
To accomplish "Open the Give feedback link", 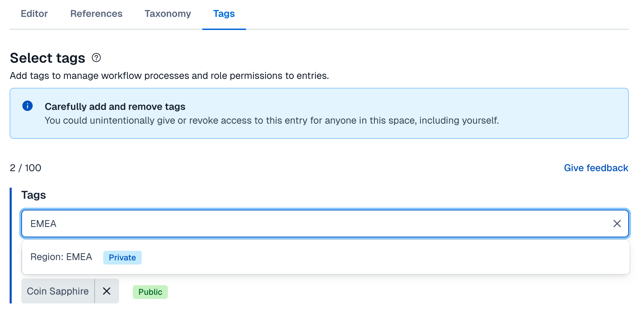I will point(596,168).
